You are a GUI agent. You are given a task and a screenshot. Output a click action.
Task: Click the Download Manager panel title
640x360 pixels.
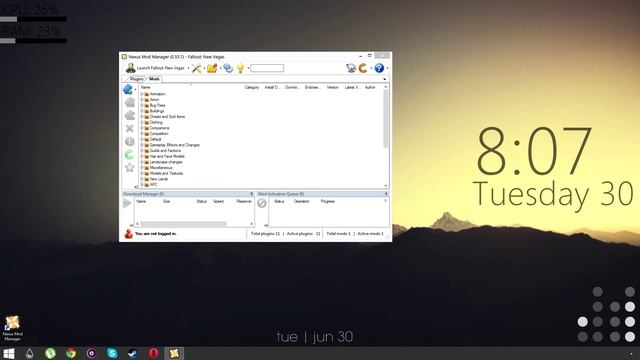tap(144, 194)
